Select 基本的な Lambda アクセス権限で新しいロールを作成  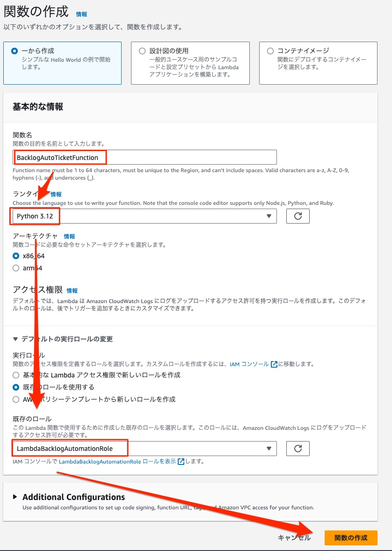(x=16, y=375)
